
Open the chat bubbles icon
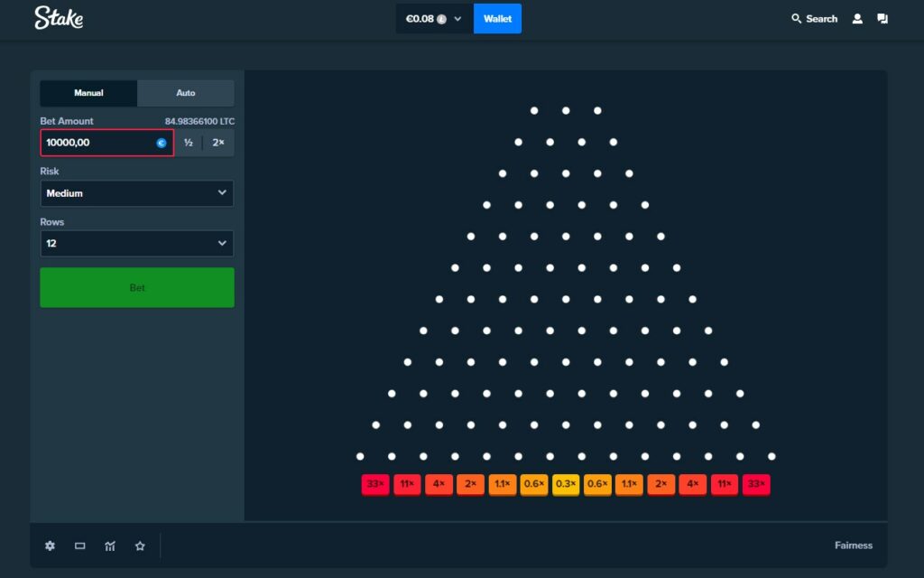[882, 19]
